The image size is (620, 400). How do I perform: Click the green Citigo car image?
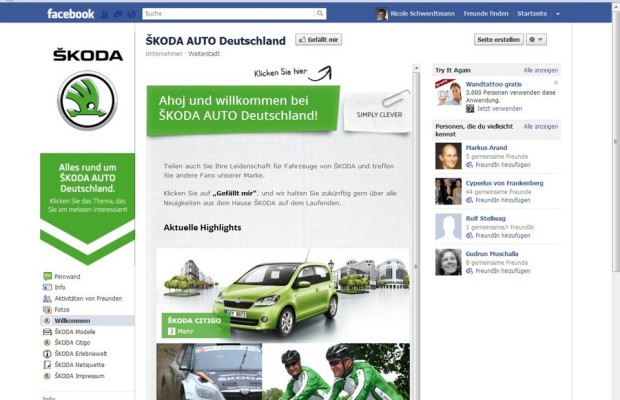pos(277,298)
